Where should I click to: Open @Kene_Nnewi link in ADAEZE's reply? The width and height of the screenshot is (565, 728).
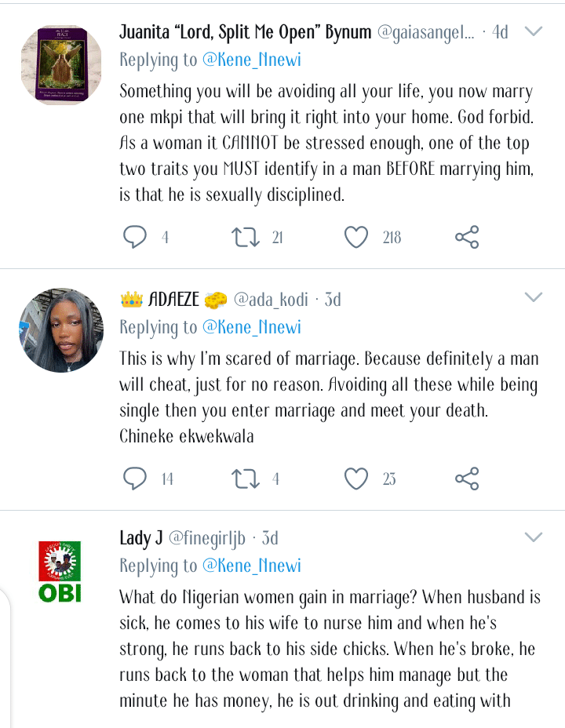tap(251, 327)
